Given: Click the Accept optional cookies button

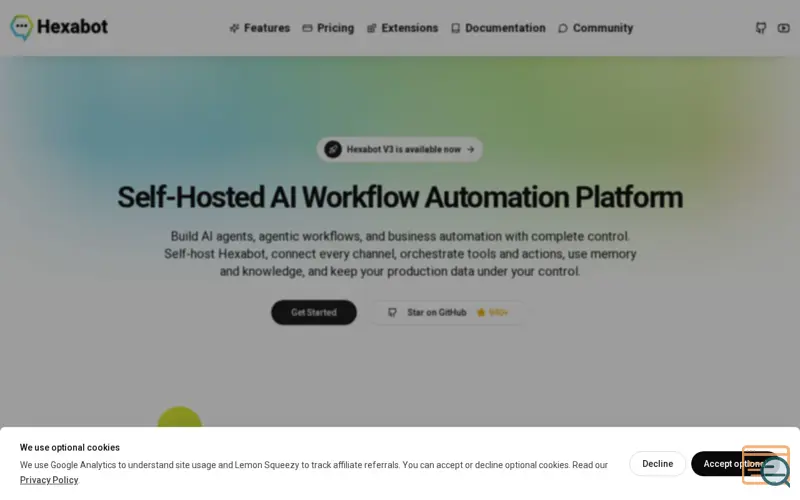Looking at the screenshot, I should (735, 464).
